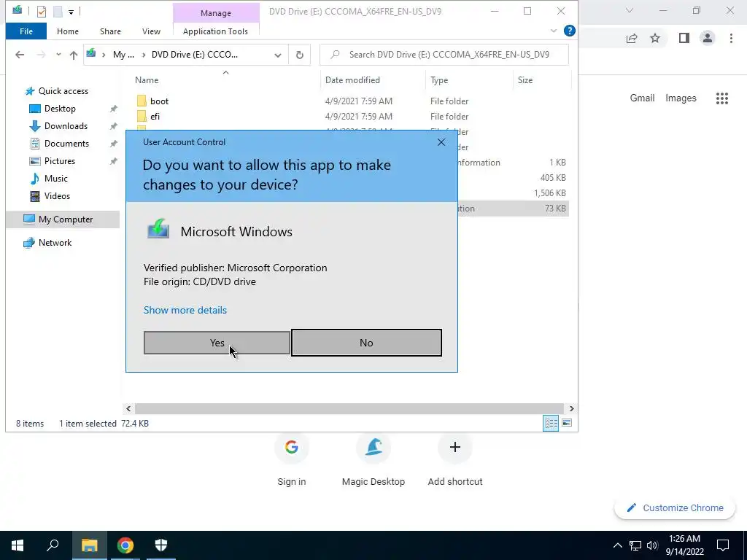
Task: Open Images link in Chrome
Action: [x=681, y=98]
